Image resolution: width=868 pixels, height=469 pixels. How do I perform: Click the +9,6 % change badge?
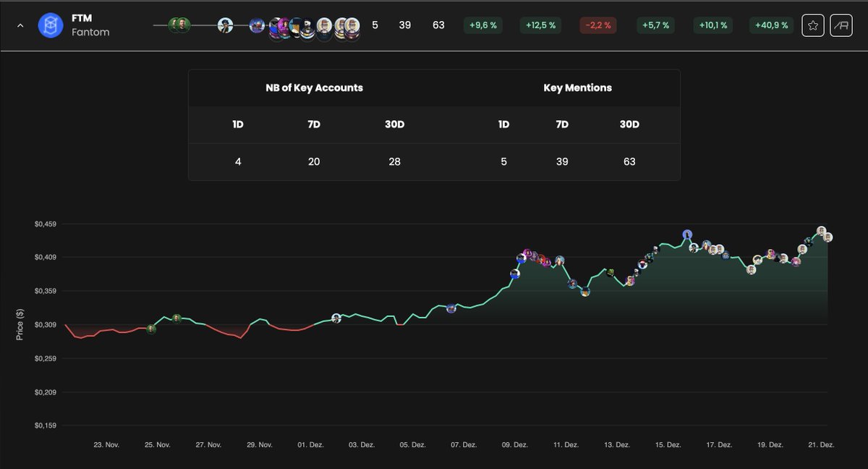tap(483, 25)
